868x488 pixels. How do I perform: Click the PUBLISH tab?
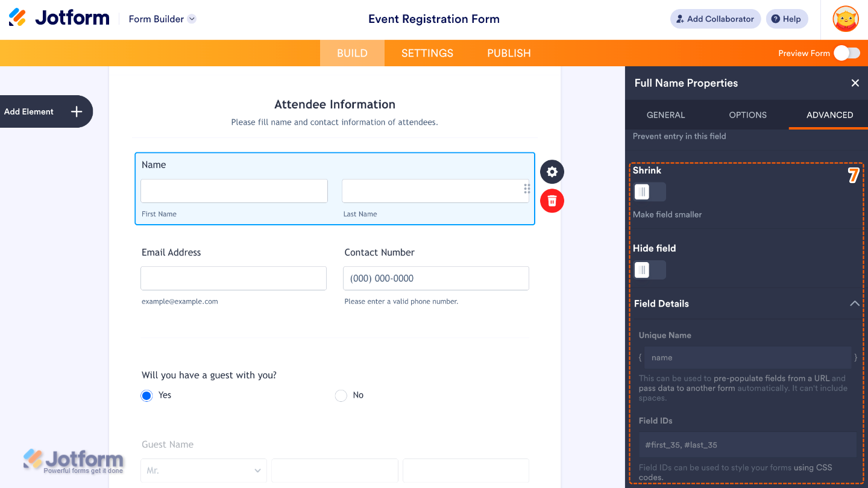[x=509, y=53]
